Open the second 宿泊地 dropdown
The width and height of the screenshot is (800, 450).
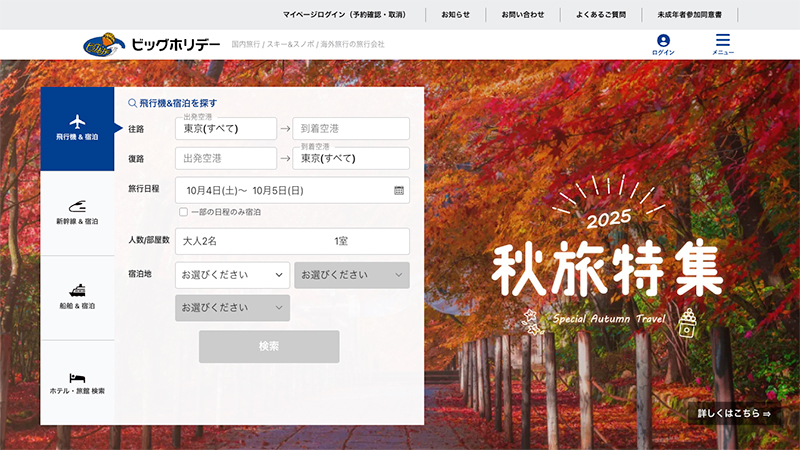point(351,275)
